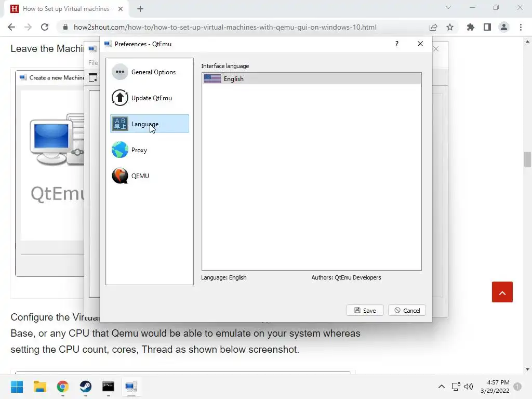Open File Explorer from taskbar

pyautogui.click(x=39, y=387)
